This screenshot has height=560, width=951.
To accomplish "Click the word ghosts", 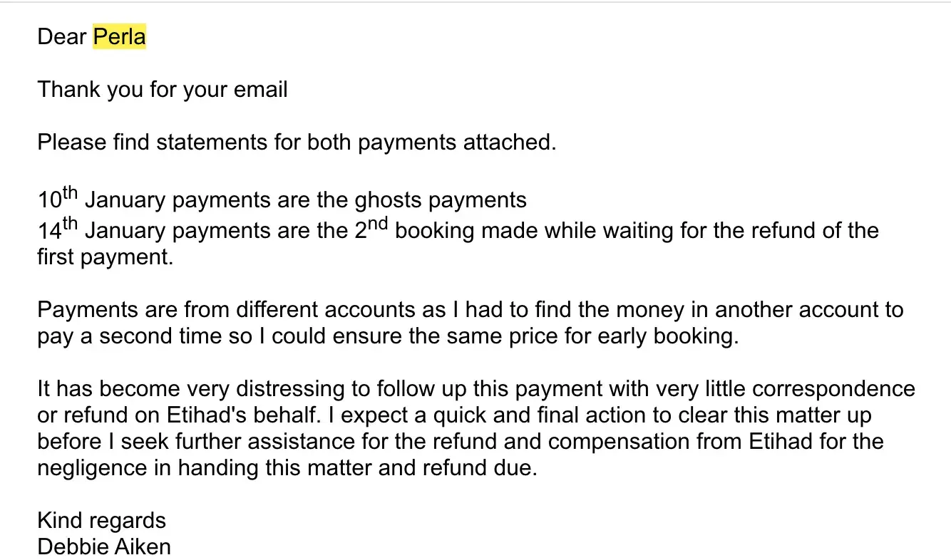I will coord(389,200).
